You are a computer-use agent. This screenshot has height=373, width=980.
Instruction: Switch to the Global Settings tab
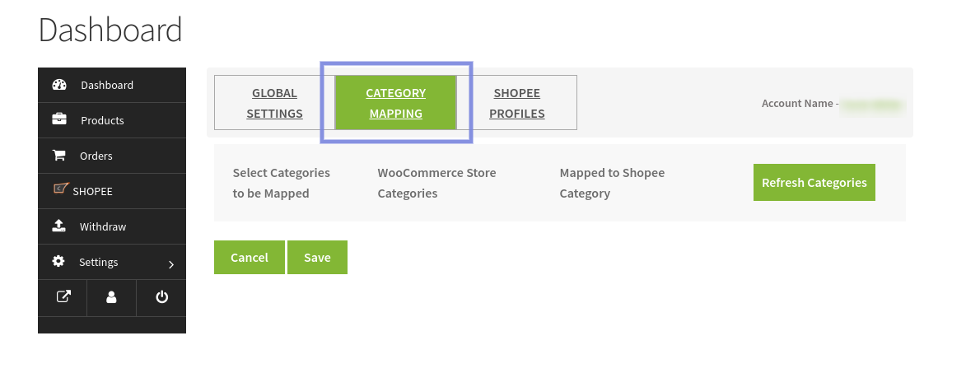[x=274, y=103]
